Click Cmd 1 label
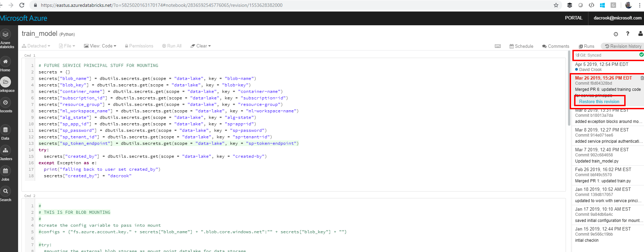Viewport: 644px width, 252px height. [x=30, y=55]
